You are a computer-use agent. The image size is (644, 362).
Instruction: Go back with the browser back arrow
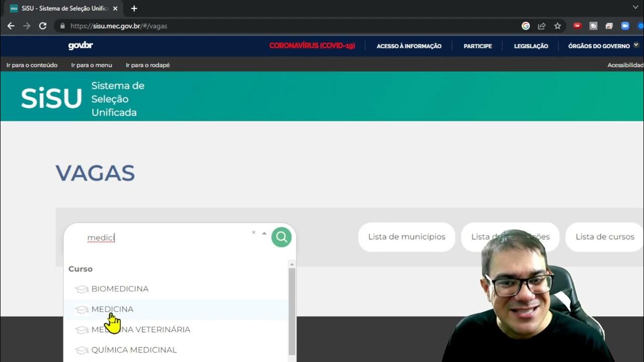pyautogui.click(x=11, y=26)
